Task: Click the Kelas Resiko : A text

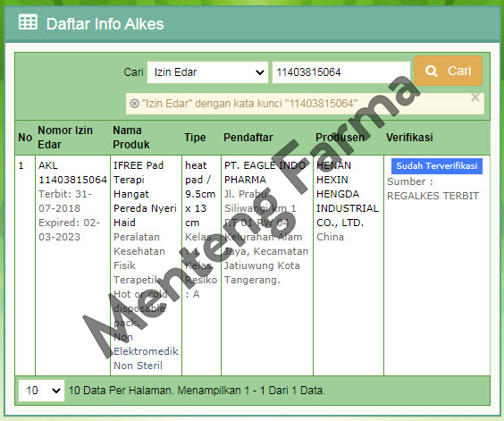Action: (200, 280)
